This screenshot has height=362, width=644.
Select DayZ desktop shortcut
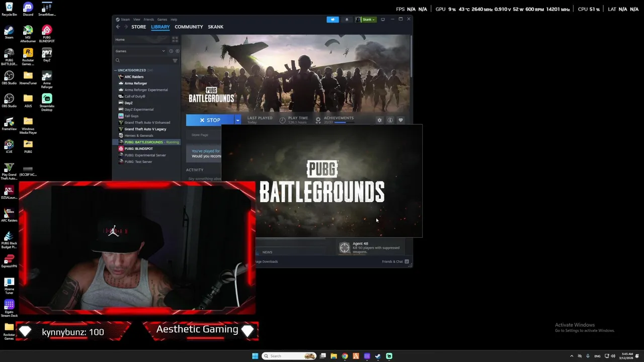pos(47,55)
